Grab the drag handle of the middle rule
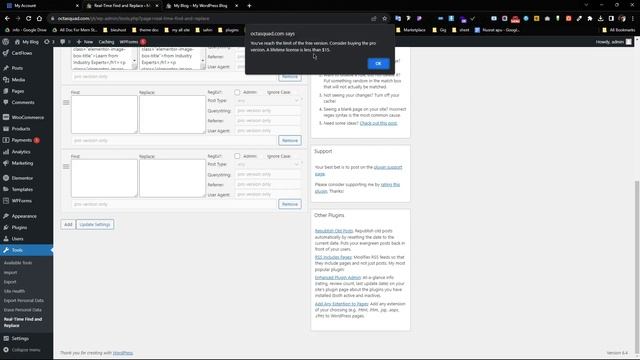Viewport: 640px width, 360px height. coord(66,103)
